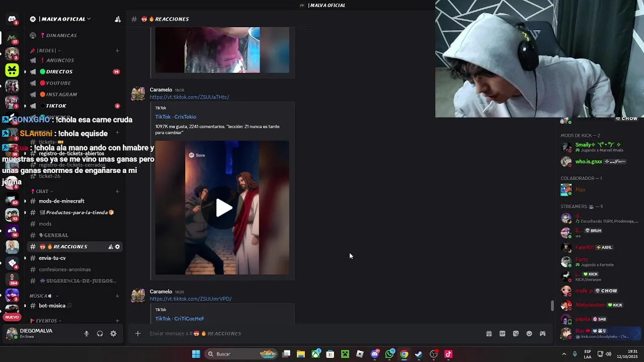Open the ANUNCIOS channel
The width and height of the screenshot is (644, 362).
click(x=75, y=60)
